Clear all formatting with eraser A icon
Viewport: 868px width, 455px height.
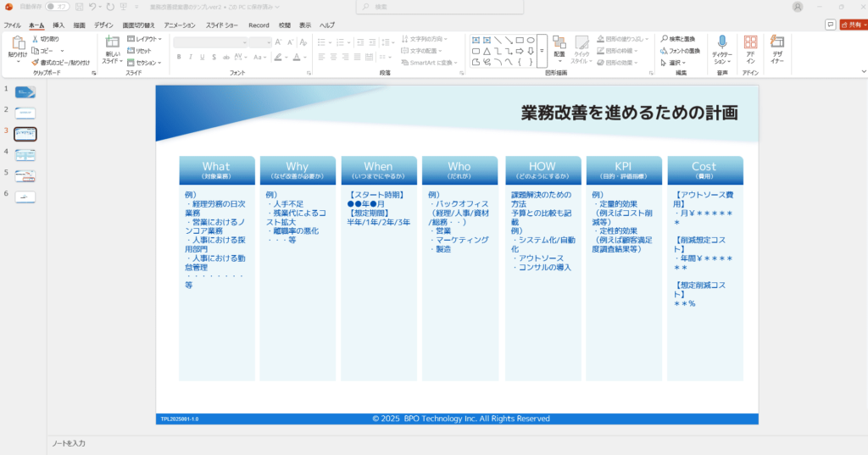[303, 42]
